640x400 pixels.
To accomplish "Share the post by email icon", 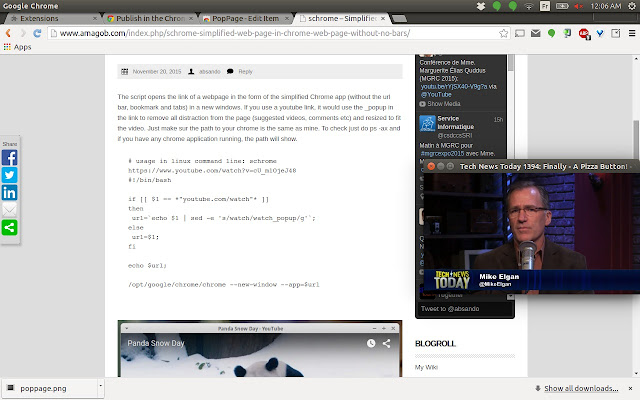I will [x=9, y=210].
